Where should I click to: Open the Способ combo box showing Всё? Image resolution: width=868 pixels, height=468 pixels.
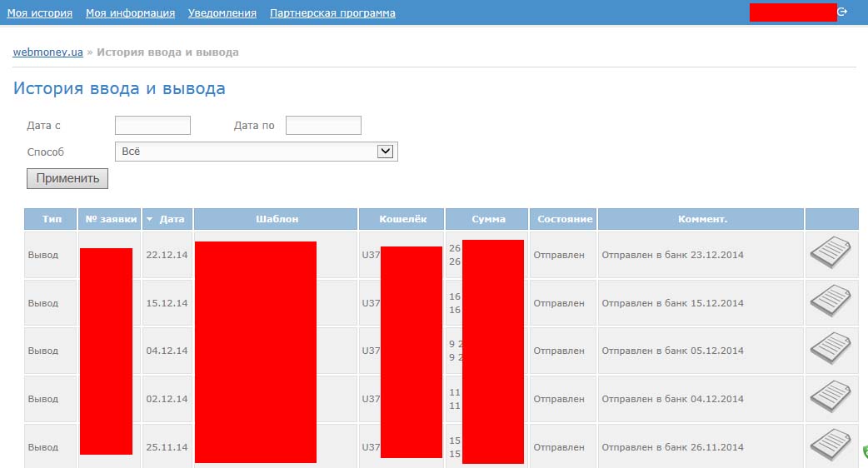247,152
